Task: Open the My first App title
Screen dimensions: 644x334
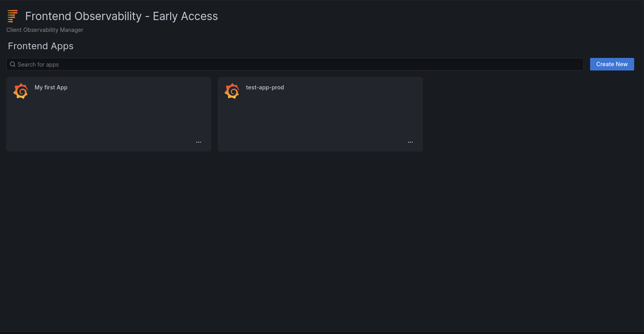Action: point(51,87)
